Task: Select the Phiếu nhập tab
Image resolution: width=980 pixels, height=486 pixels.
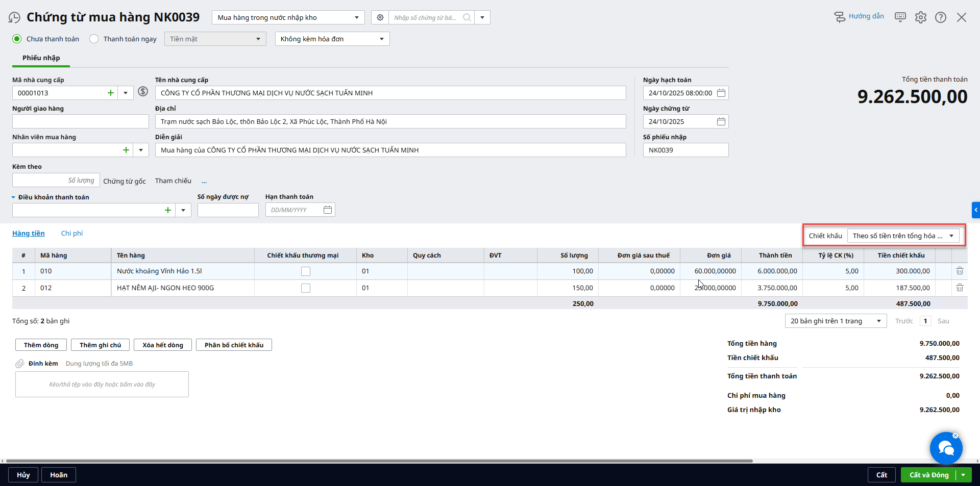Action: [41, 58]
